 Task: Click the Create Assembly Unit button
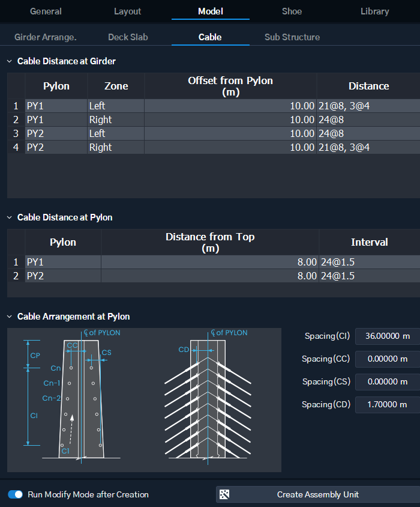click(318, 494)
